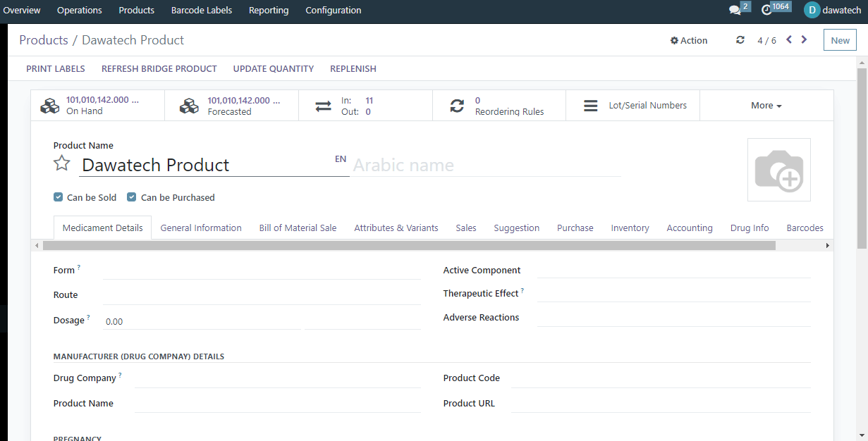This screenshot has height=441, width=868.
Task: Click manufacturer Product Name field
Action: (x=278, y=404)
